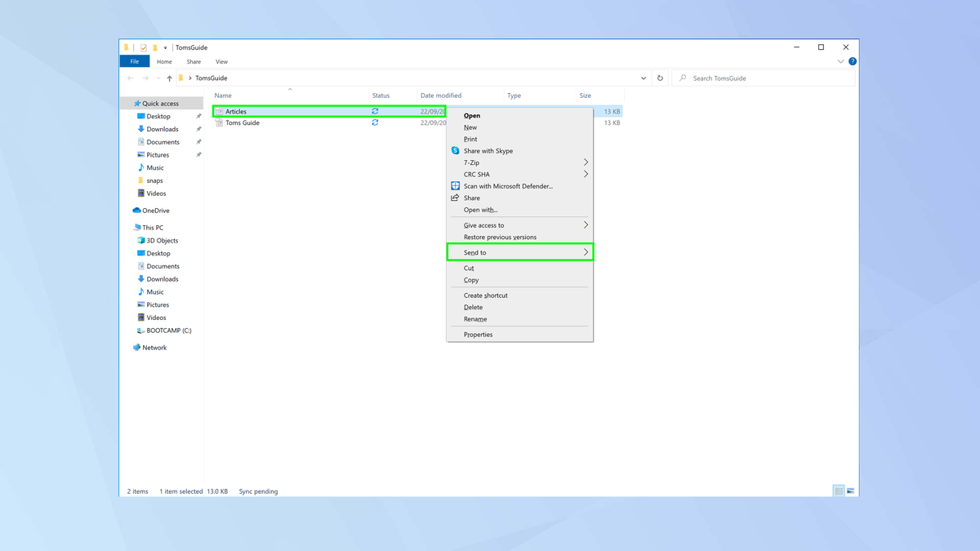This screenshot has width=980, height=551.
Task: Select the OneDrive sync status icon for Articles
Action: coord(375,110)
